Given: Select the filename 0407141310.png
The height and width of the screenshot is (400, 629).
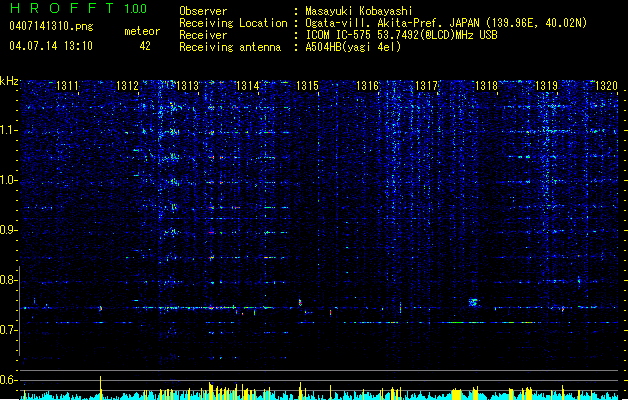Looking at the screenshot, I should (x=51, y=26).
